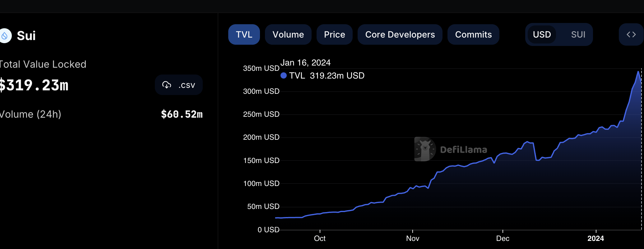Switch denomination to SUI
644x249 pixels.
[x=578, y=34]
